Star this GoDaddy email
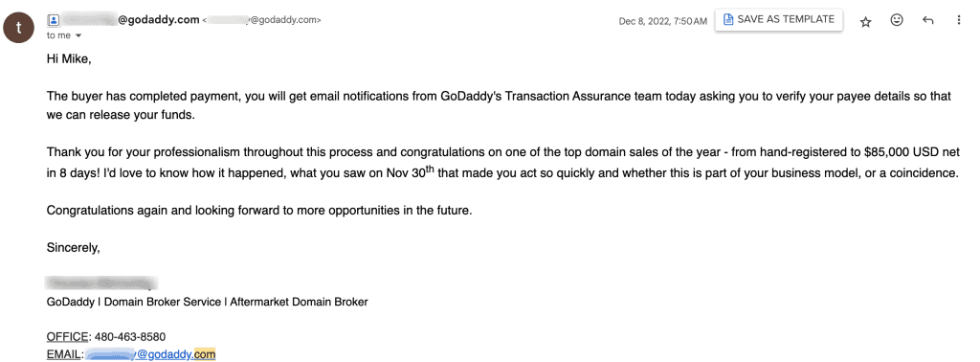The image size is (980, 362). point(865,22)
